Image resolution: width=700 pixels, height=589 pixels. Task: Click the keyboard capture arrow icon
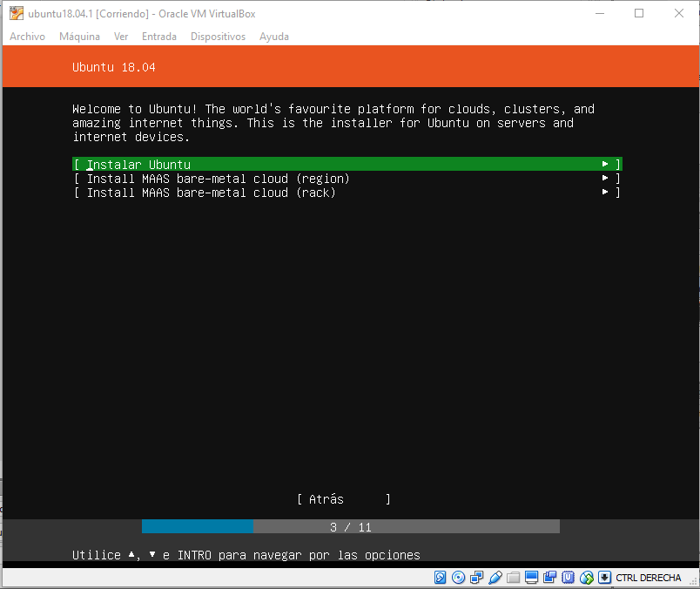coord(604,578)
